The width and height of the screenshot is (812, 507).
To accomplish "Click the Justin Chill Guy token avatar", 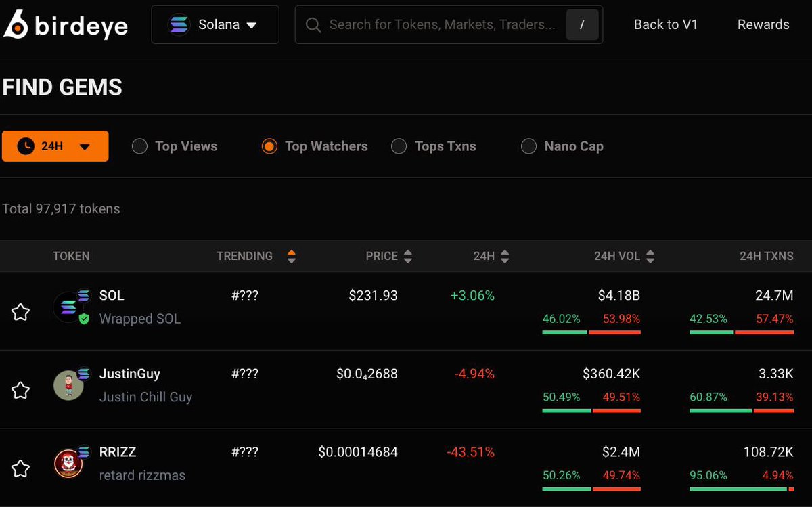I will 68,385.
